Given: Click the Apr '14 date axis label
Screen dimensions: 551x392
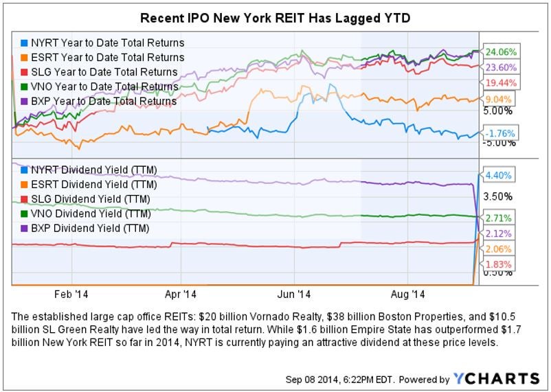Looking at the screenshot, I should coord(181,294).
